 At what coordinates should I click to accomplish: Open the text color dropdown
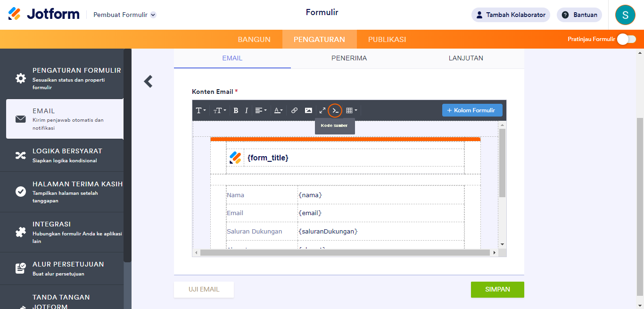(x=278, y=110)
